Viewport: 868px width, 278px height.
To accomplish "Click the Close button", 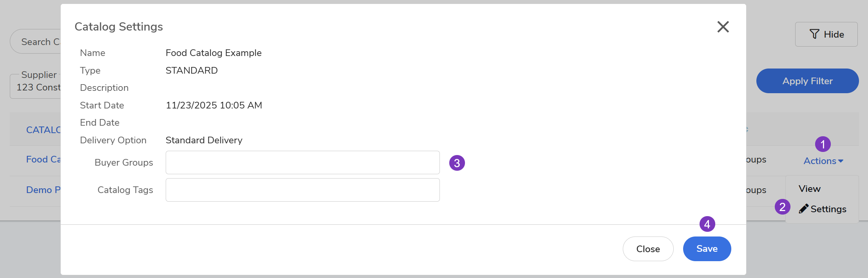I will 648,249.
